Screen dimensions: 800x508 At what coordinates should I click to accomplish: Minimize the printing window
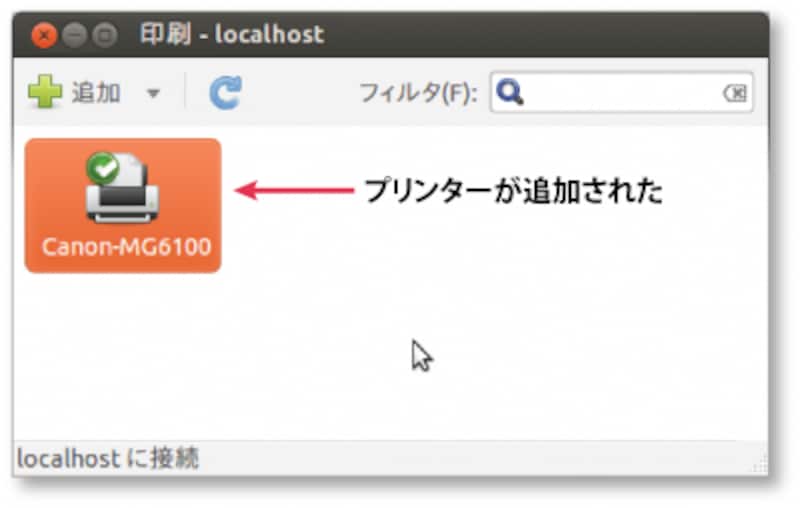pyautogui.click(x=74, y=36)
